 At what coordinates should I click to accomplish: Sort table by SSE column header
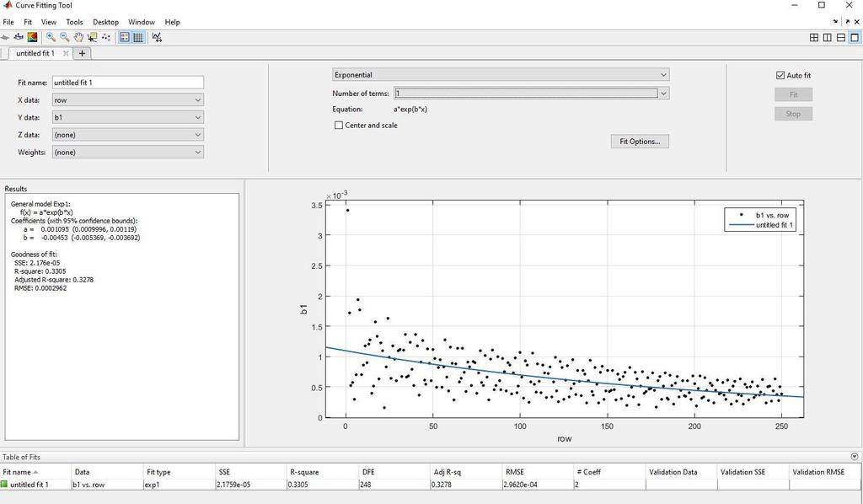(251, 472)
